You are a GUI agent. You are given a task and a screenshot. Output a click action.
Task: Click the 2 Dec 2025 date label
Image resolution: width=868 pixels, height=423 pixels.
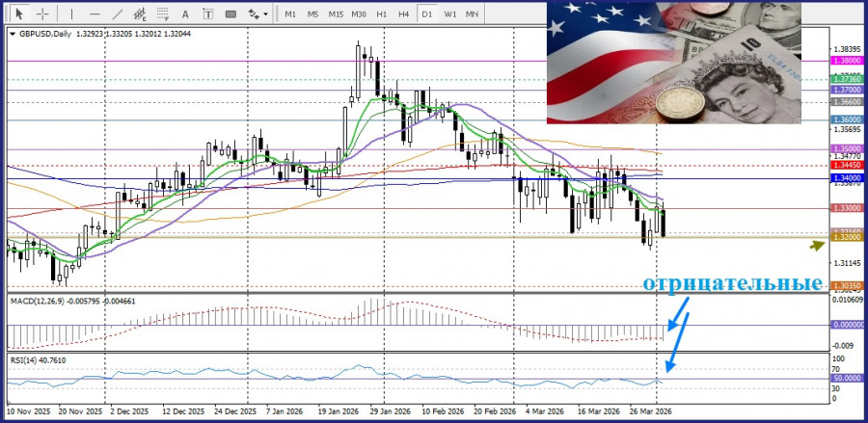[x=128, y=412]
